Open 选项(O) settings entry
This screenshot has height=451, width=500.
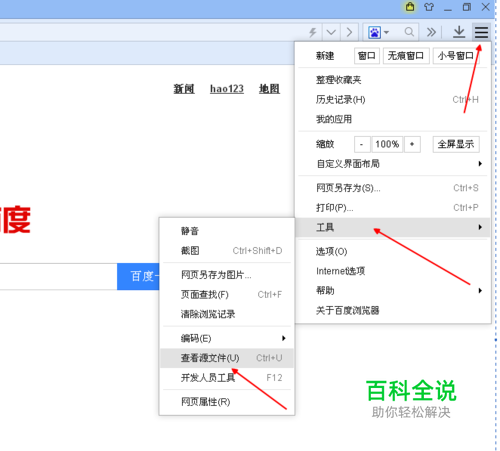click(x=392, y=251)
